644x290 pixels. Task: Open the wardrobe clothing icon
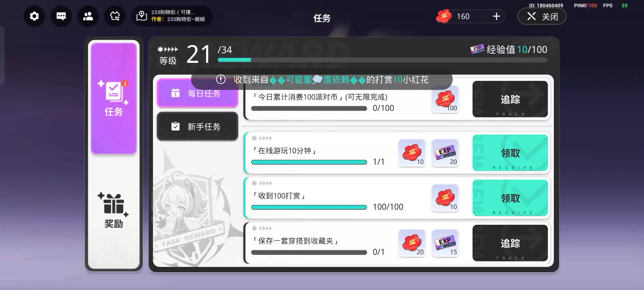point(115,16)
